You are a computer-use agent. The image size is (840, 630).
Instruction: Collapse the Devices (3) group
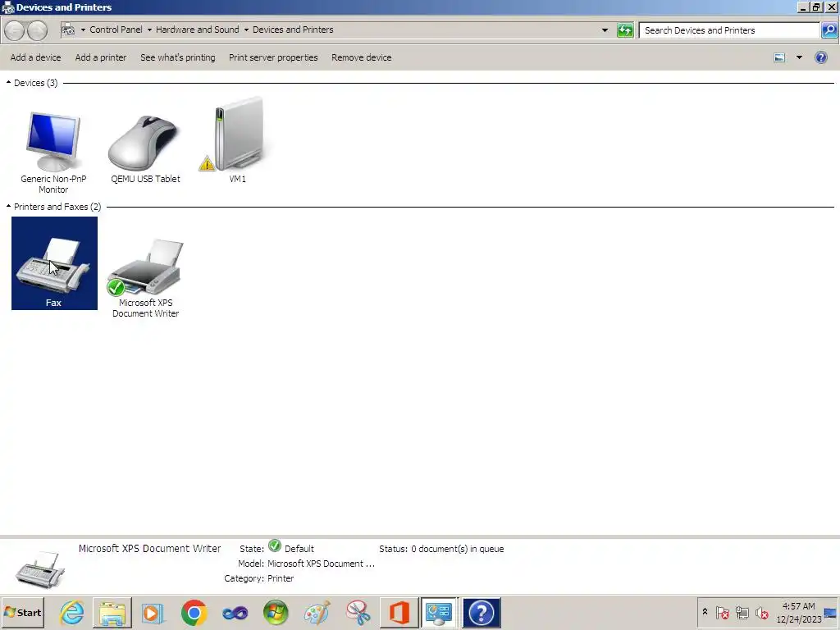coord(8,83)
